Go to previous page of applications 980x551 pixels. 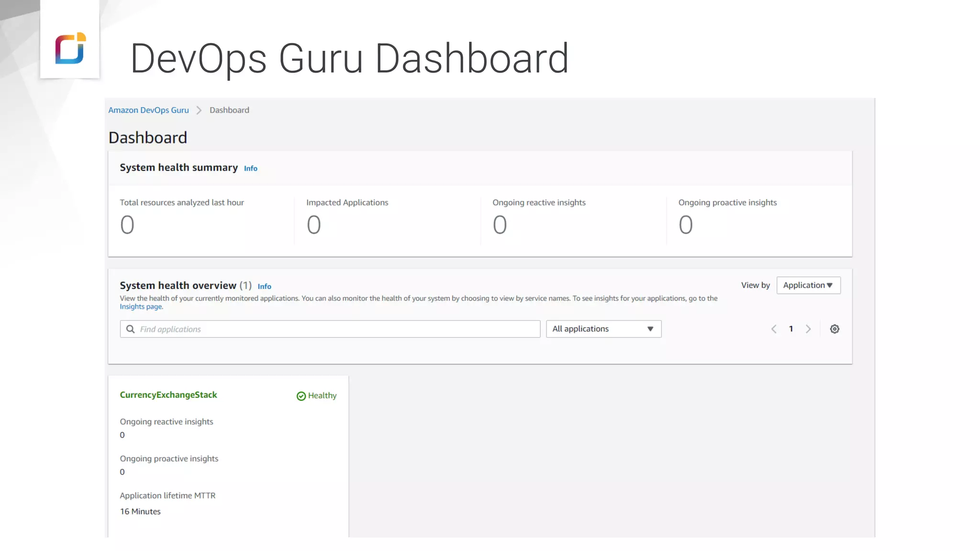pyautogui.click(x=774, y=329)
